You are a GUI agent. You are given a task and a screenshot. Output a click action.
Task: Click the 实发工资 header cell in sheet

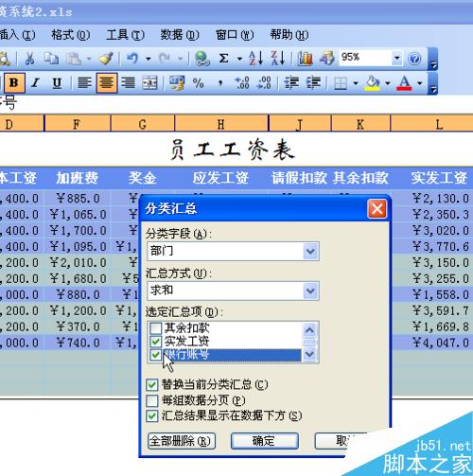click(439, 178)
